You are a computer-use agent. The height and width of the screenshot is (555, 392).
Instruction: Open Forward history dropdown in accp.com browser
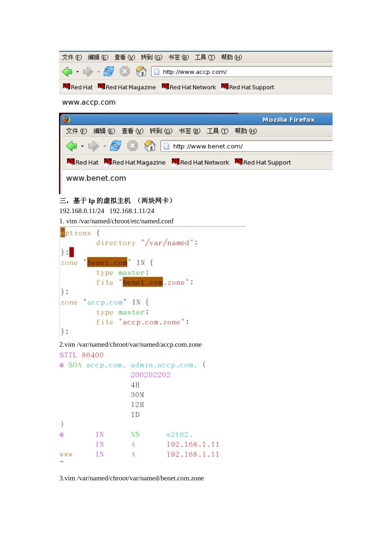pyautogui.click(x=98, y=72)
